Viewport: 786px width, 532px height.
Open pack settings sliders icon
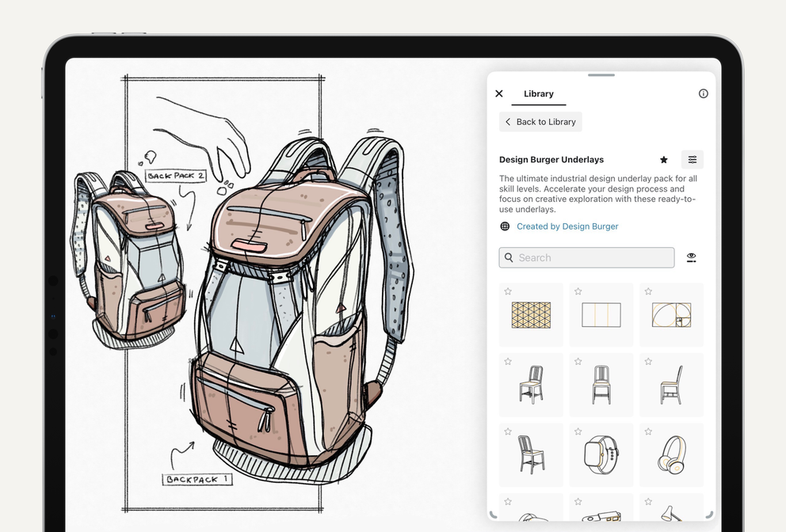point(692,160)
